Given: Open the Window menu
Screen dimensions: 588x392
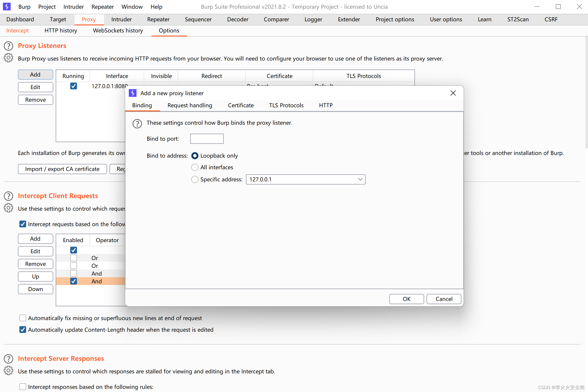Looking at the screenshot, I should [x=132, y=7].
